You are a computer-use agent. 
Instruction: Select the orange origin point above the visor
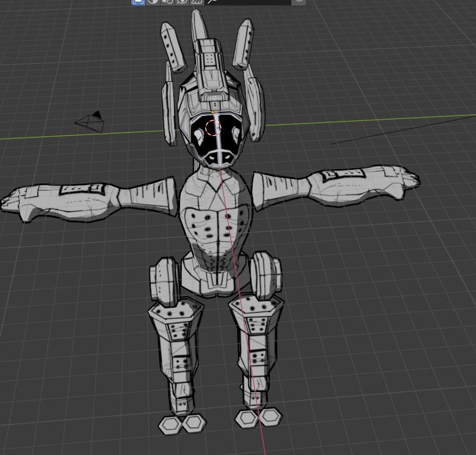pyautogui.click(x=213, y=112)
